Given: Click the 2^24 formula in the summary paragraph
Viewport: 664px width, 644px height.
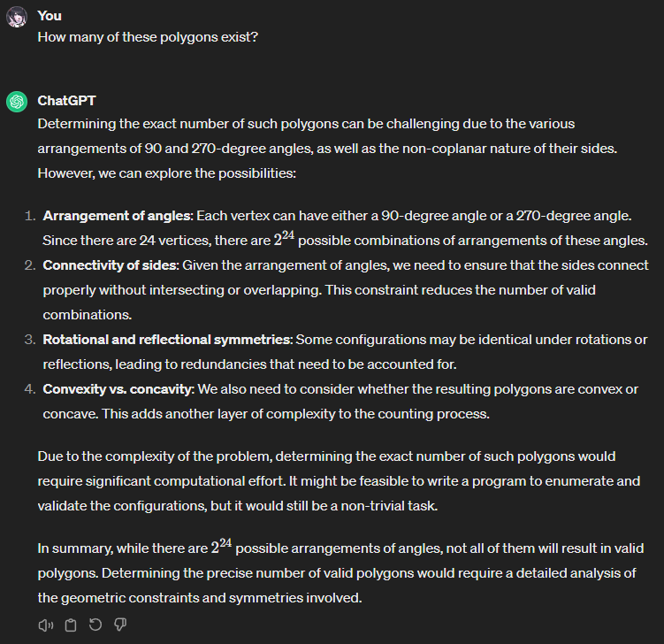Looking at the screenshot, I should (221, 547).
